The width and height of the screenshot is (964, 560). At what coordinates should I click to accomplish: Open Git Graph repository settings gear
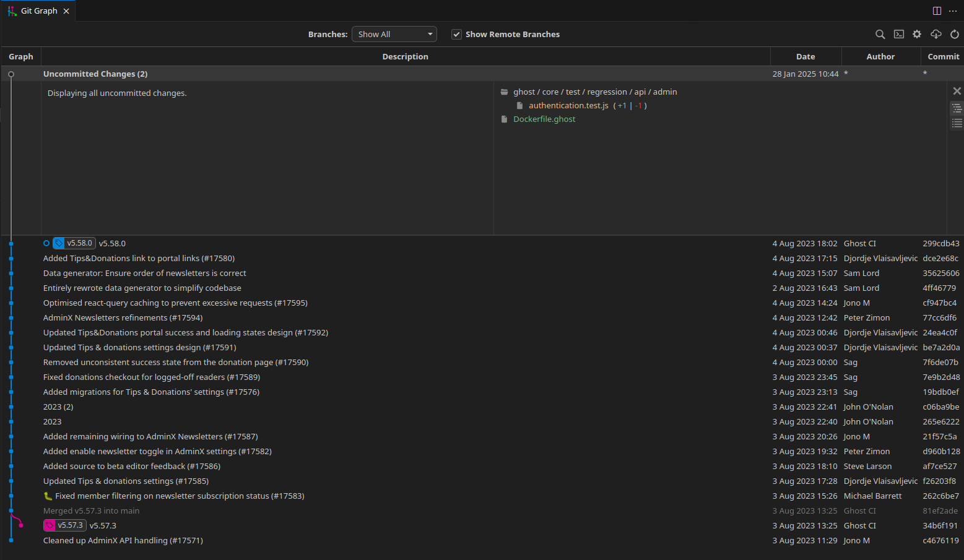click(917, 35)
